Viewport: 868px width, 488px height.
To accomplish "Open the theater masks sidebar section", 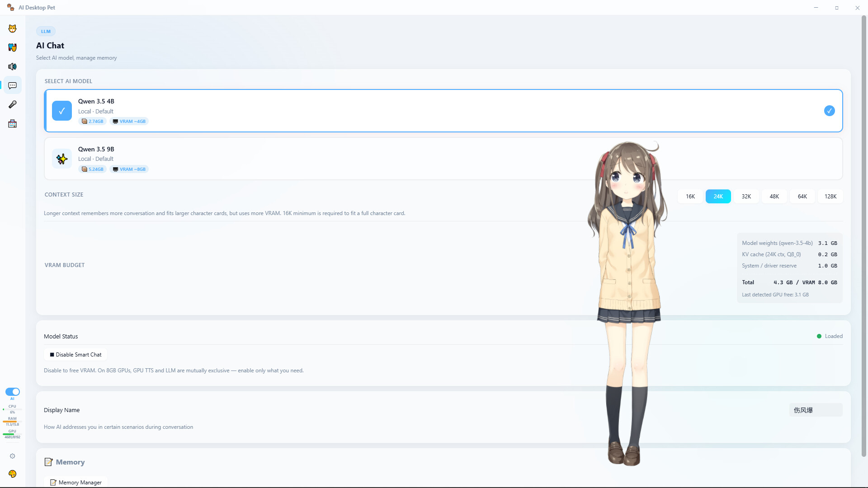I will click(12, 47).
